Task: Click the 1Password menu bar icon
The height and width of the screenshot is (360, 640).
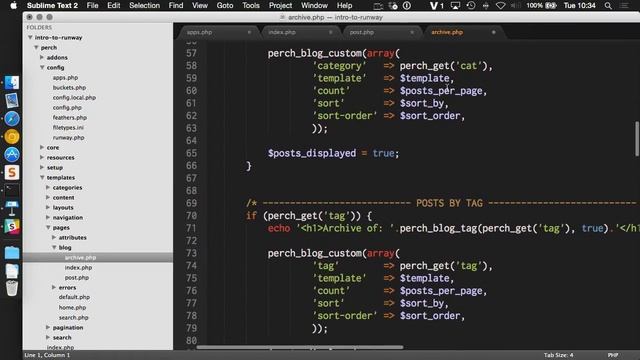Action: pyautogui.click(x=407, y=5)
